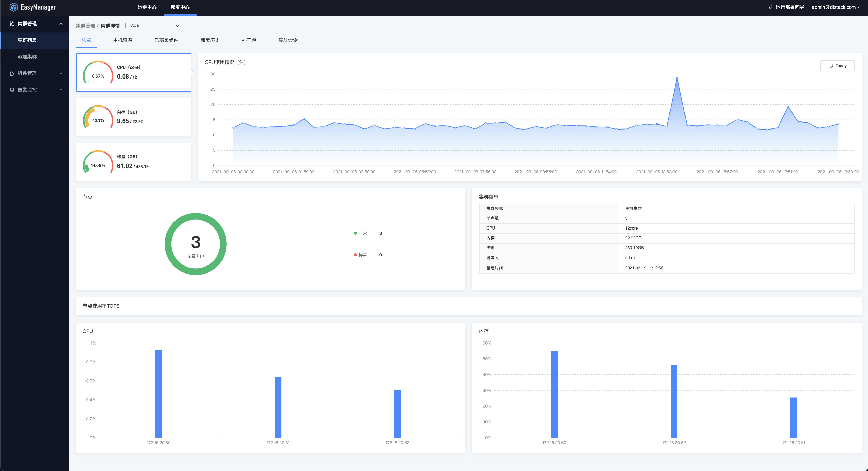
Task: Open the 运维中心 top navigation item
Action: 147,7
